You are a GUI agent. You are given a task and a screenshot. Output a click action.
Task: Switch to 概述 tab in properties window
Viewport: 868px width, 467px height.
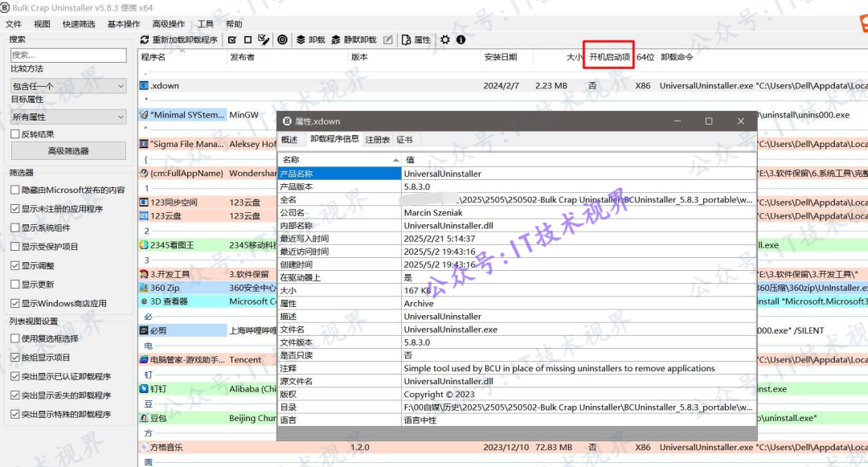pyautogui.click(x=289, y=139)
